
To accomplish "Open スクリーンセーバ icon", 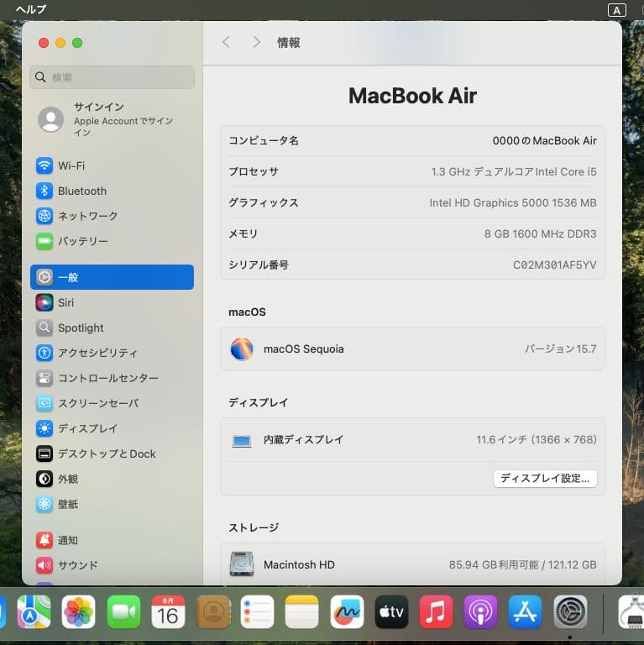I will click(45, 403).
